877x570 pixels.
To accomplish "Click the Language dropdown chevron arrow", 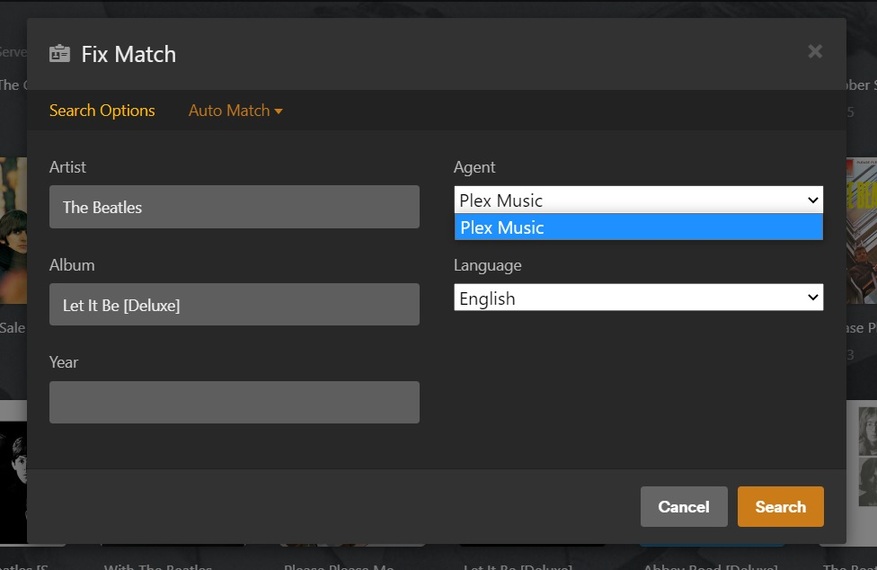I will 813,297.
